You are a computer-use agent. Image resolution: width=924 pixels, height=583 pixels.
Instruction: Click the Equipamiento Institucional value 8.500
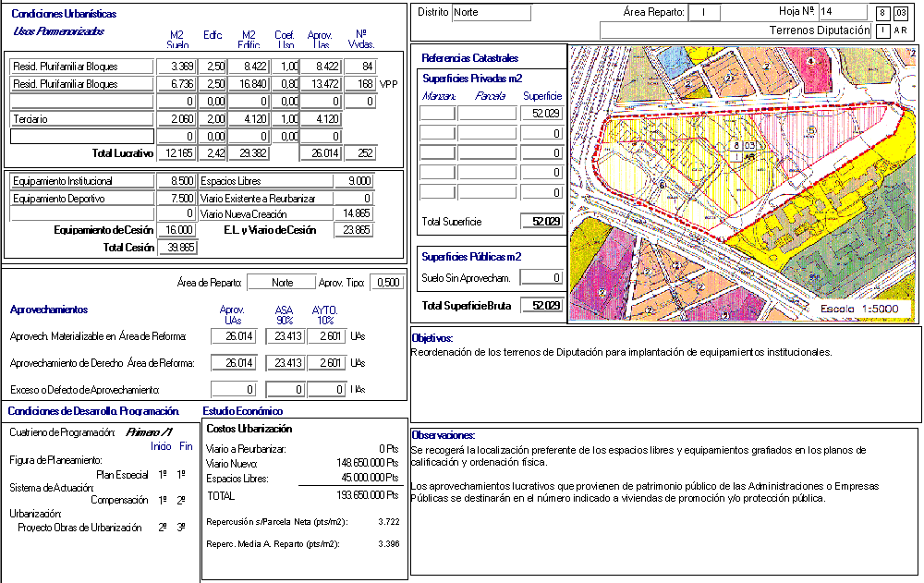point(176,181)
